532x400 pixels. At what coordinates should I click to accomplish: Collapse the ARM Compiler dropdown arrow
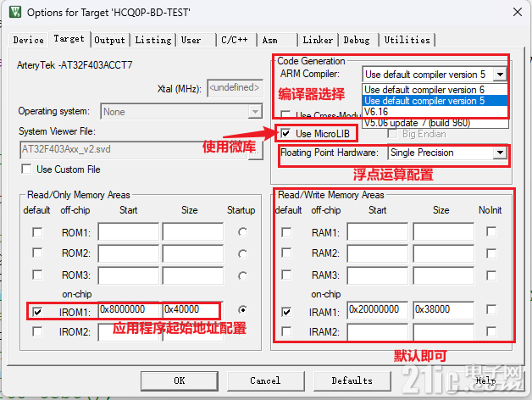[500, 74]
